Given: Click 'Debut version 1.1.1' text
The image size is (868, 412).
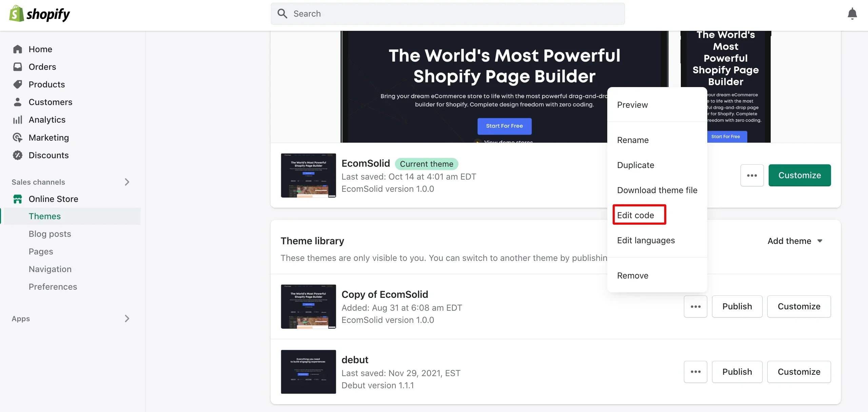Looking at the screenshot, I should coord(377,385).
